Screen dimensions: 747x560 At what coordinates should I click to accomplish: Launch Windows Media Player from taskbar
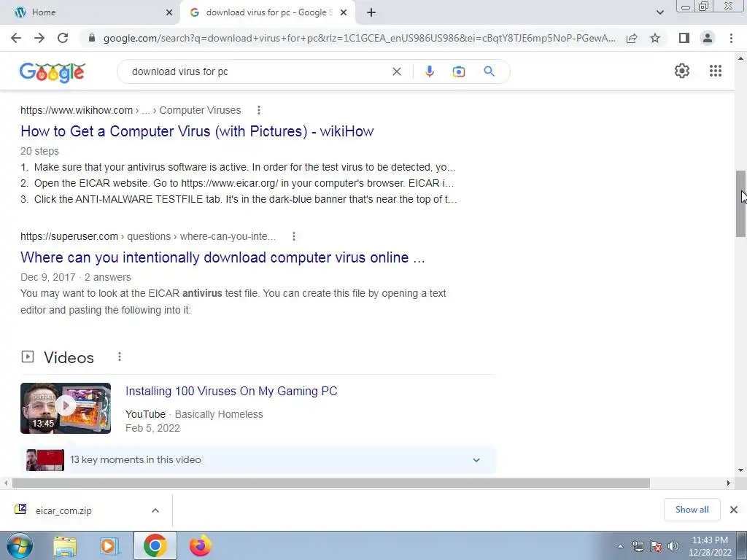[x=109, y=545]
